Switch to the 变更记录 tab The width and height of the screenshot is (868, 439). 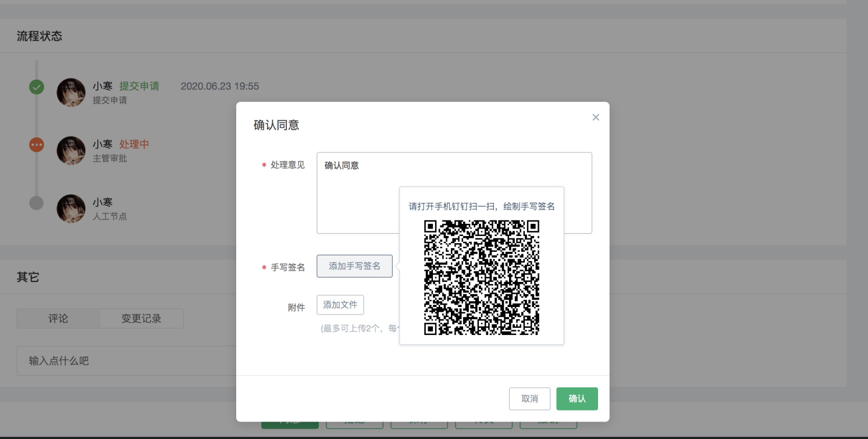pos(141,319)
